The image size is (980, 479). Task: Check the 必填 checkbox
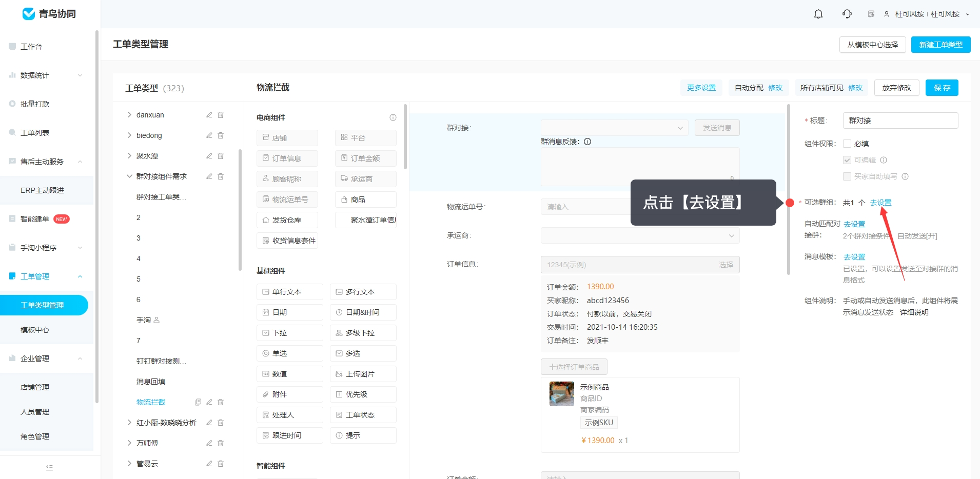coord(847,144)
